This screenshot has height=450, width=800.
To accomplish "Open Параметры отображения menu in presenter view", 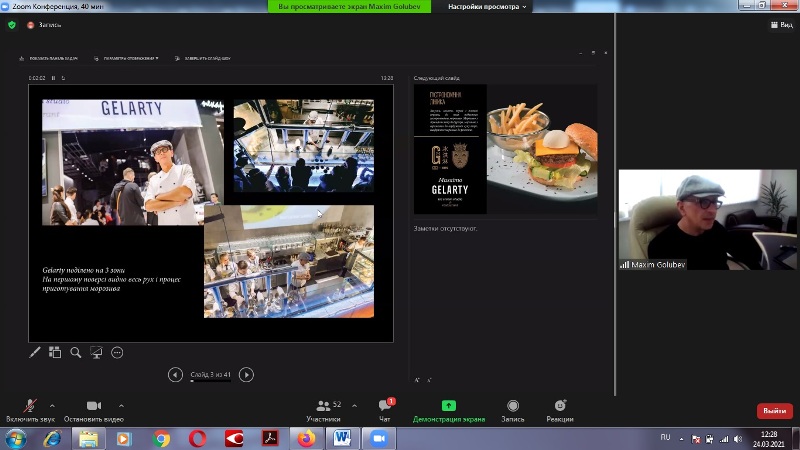I will pos(130,58).
